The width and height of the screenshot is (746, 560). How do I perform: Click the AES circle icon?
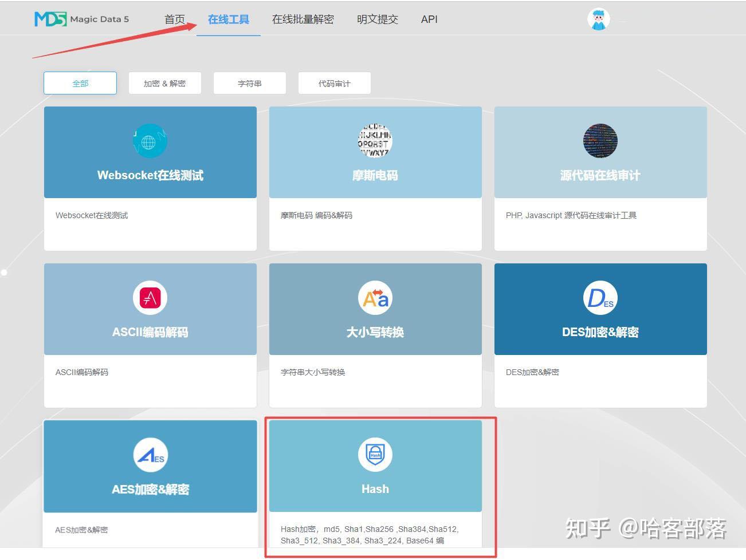pos(150,455)
